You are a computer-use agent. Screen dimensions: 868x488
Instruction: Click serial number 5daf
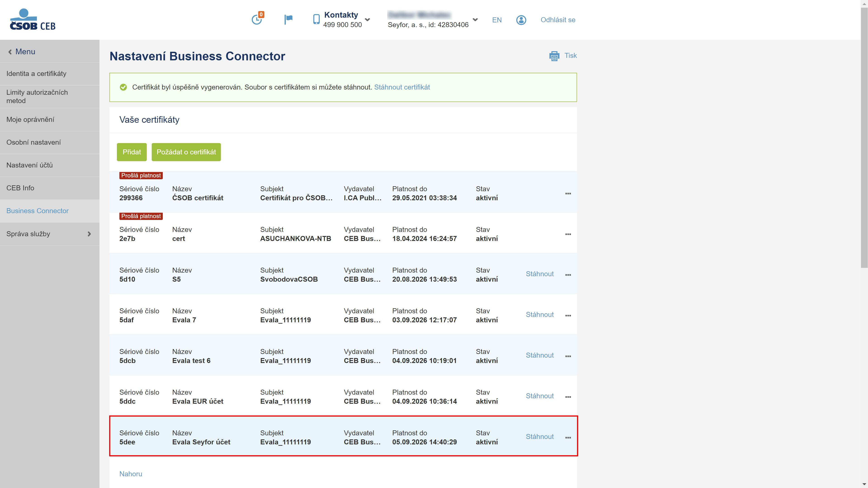[126, 320]
